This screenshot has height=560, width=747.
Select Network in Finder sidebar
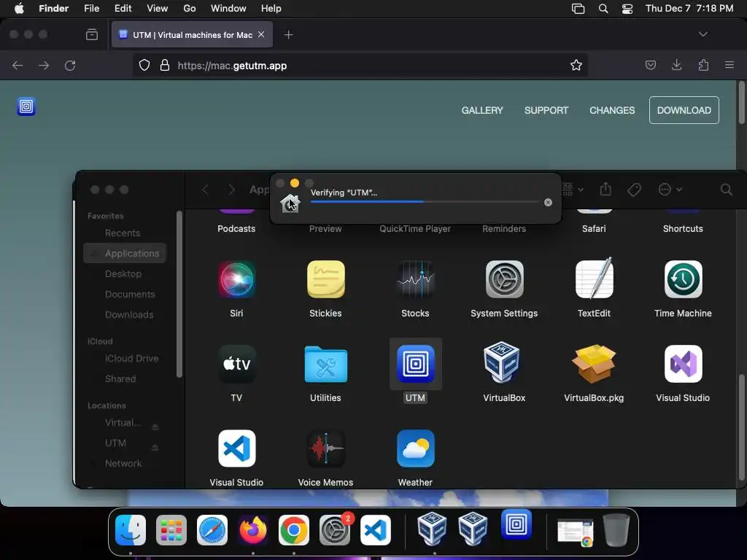pos(123,463)
